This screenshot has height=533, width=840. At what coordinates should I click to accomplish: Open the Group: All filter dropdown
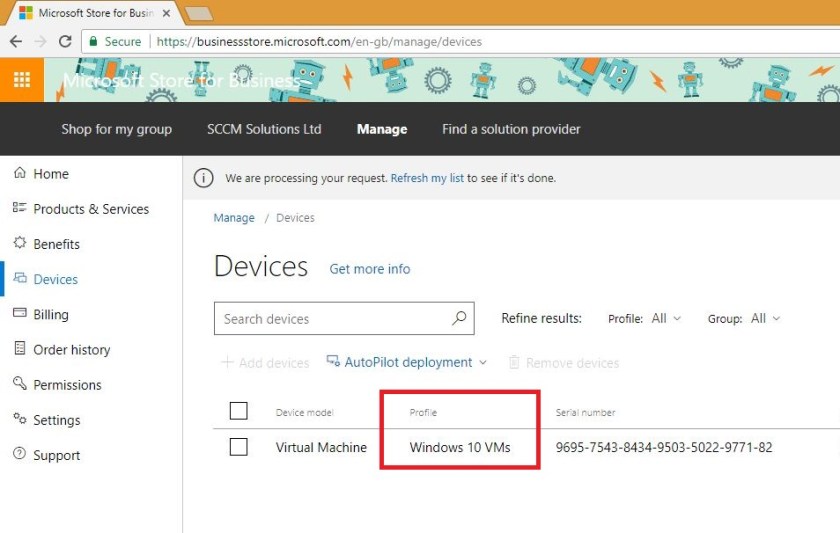coord(744,319)
